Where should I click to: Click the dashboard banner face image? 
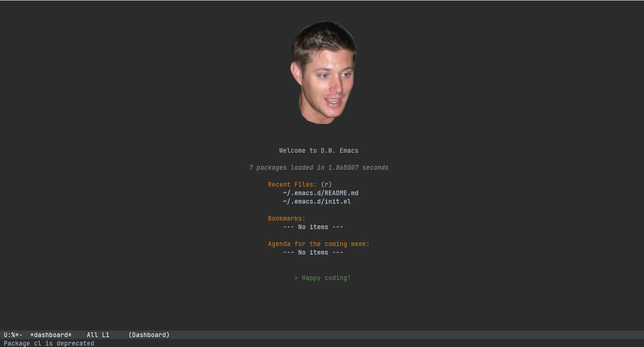[323, 72]
